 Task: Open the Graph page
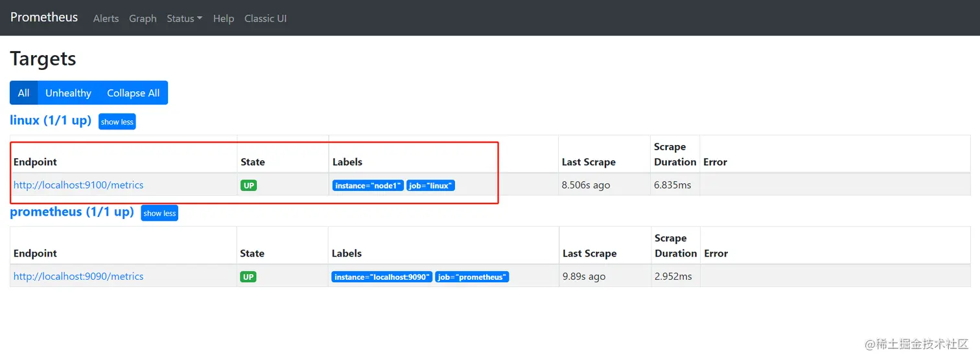(x=143, y=18)
